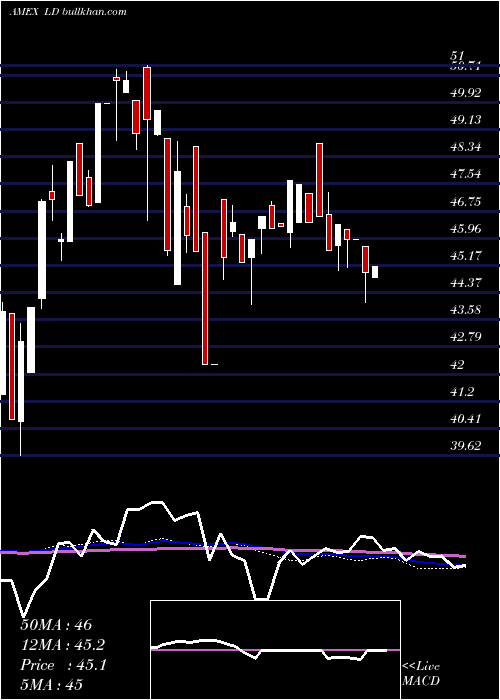
Task: Select the 46.75 price axis label
Action: (466, 201)
